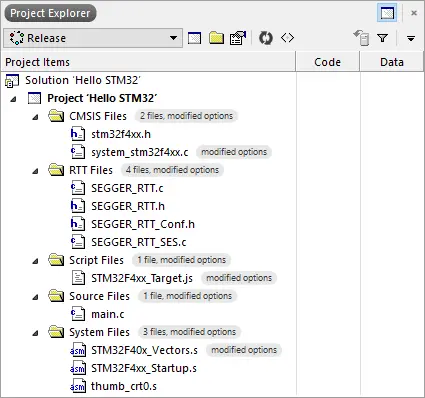Click the Project 'Hello STM32' window icon
This screenshot has width=425, height=398.
click(34, 98)
